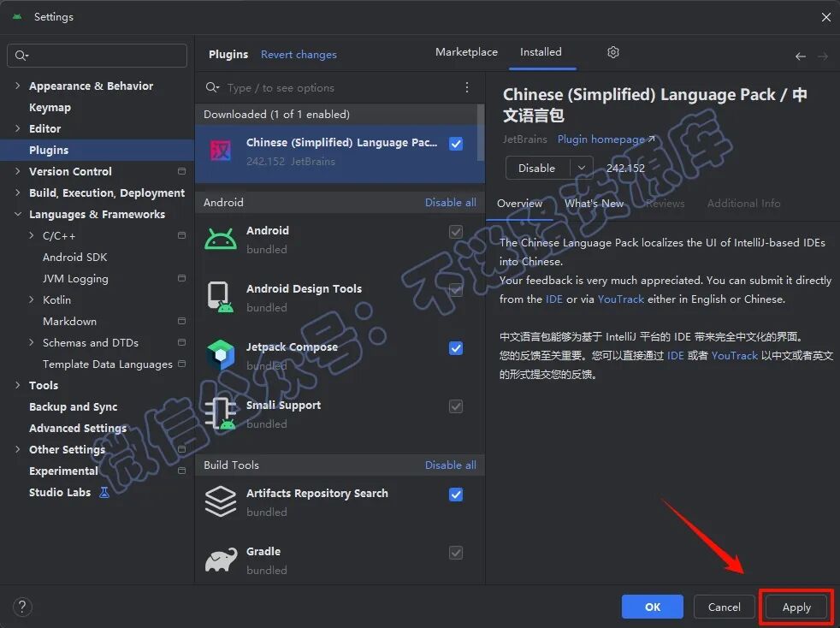Toggle the Android plugin checkbox

pyautogui.click(x=456, y=232)
